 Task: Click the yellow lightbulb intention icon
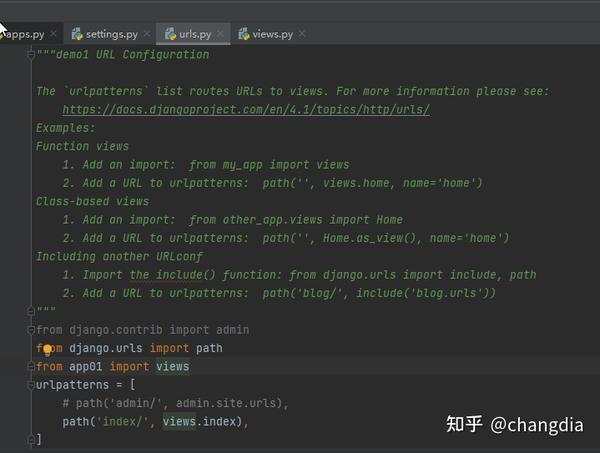47,349
